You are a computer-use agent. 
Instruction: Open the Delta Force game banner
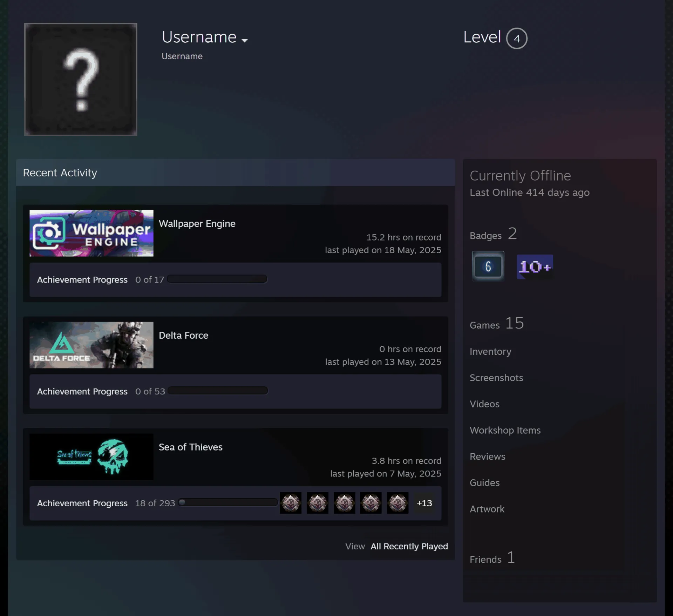91,345
